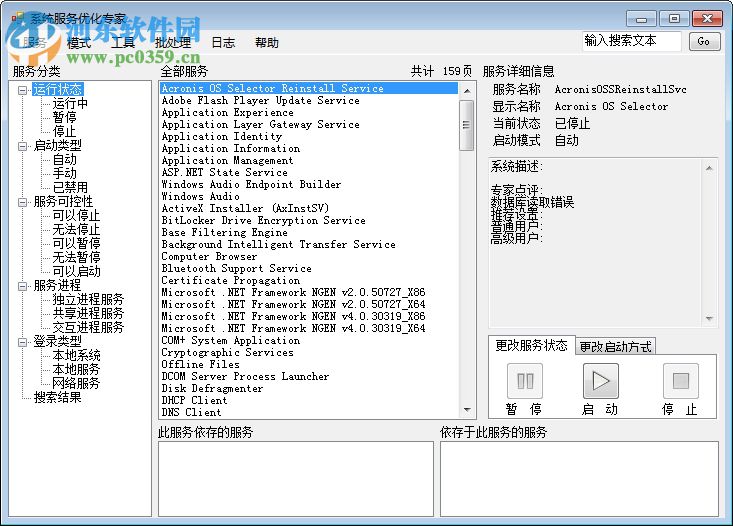Screen dimensions: 733x526
Task: Select Windows Audio Endpoint Builder row
Action: click(x=309, y=185)
